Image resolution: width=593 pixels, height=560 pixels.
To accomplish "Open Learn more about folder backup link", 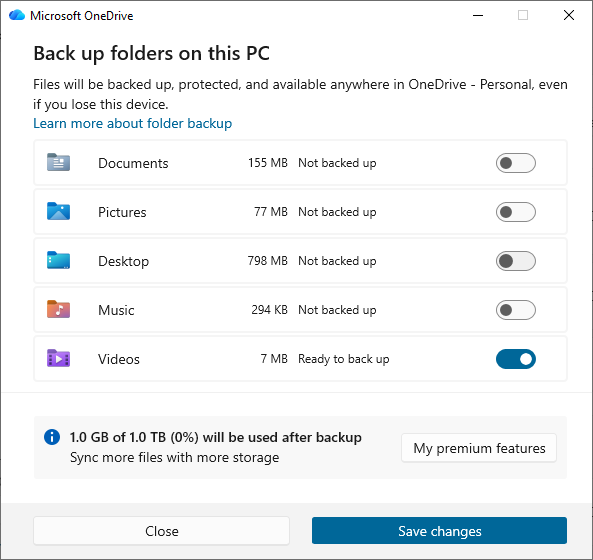I will click(x=132, y=123).
